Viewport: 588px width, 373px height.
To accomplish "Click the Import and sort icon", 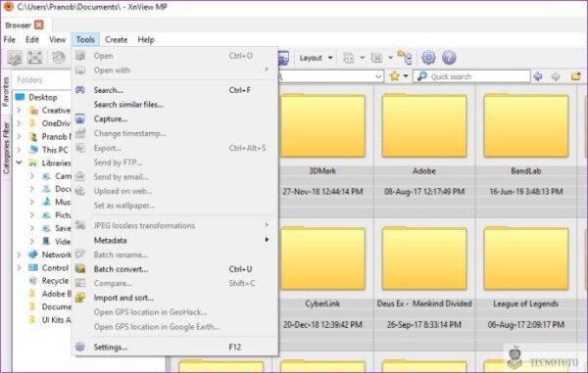I will (x=80, y=298).
